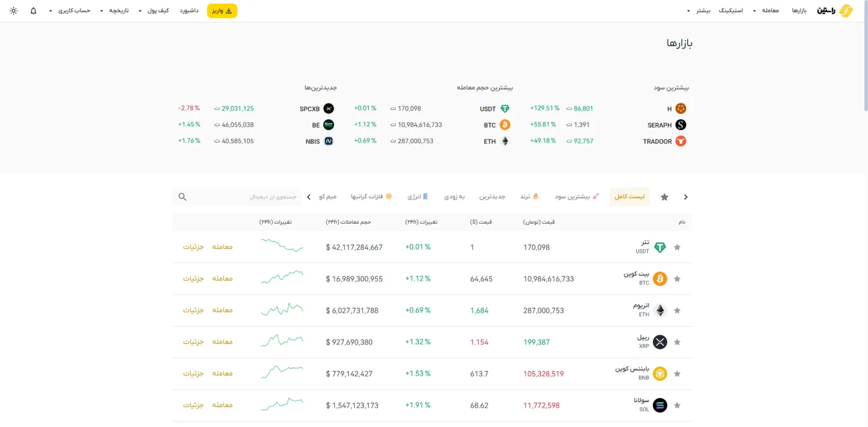Image resolution: width=868 pixels, height=427 pixels.
Task: Select the لیست کامل tab
Action: [x=629, y=197]
